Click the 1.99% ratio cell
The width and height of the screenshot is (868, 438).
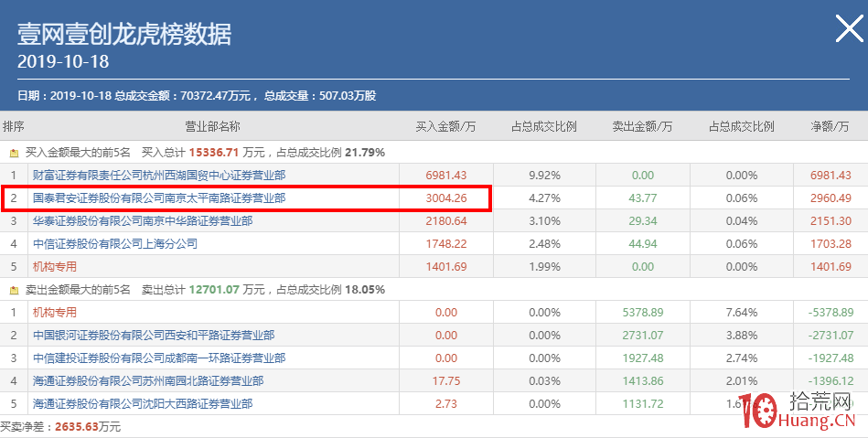(544, 267)
